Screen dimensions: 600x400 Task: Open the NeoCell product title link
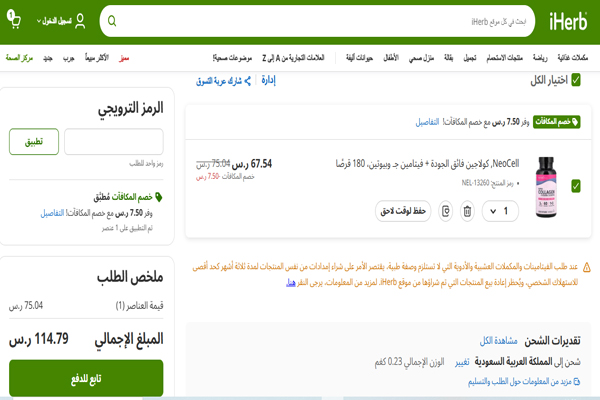pyautogui.click(x=427, y=163)
